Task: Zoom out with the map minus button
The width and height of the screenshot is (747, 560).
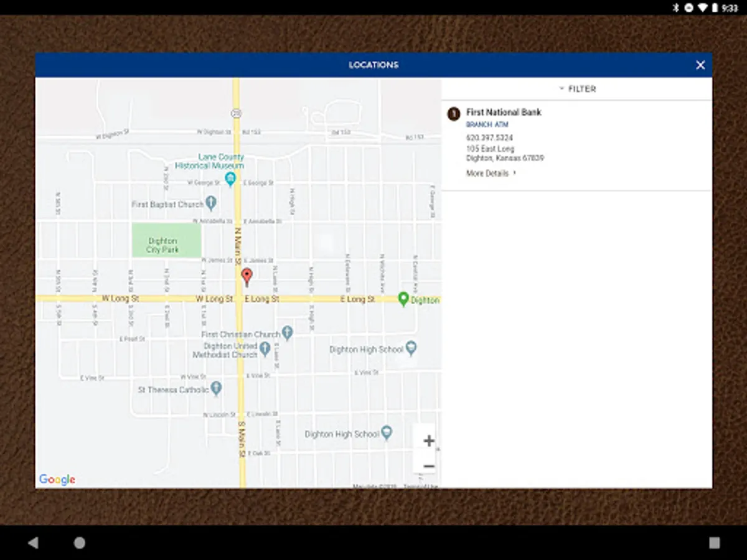Action: 428,466
